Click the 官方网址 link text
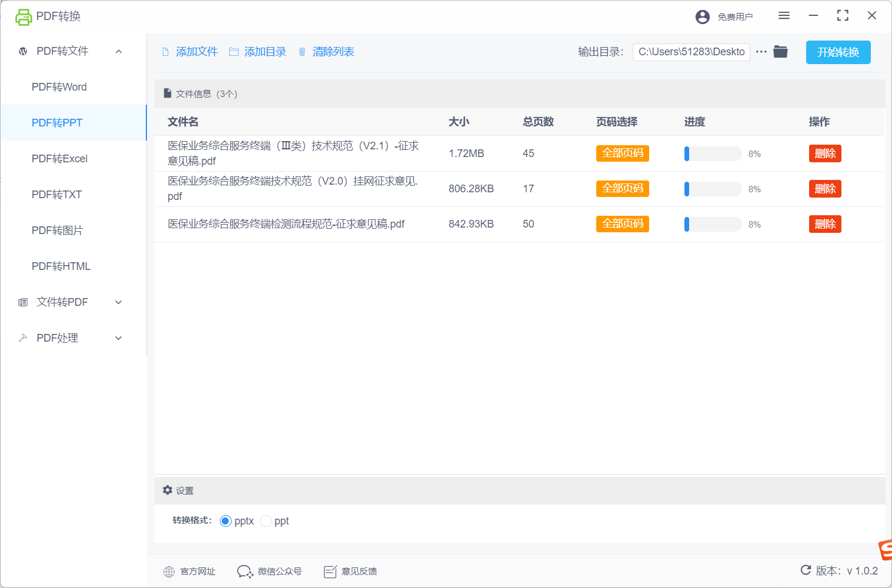 (x=198, y=572)
